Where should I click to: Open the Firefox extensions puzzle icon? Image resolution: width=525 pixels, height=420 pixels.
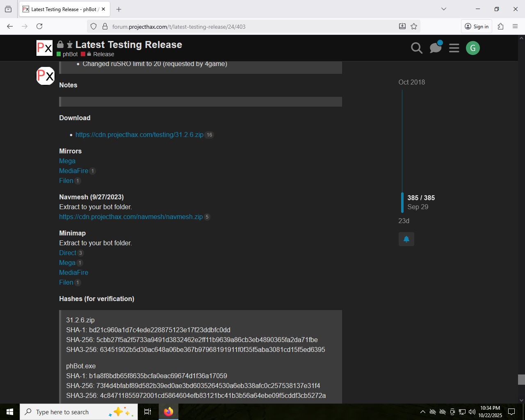(x=500, y=27)
